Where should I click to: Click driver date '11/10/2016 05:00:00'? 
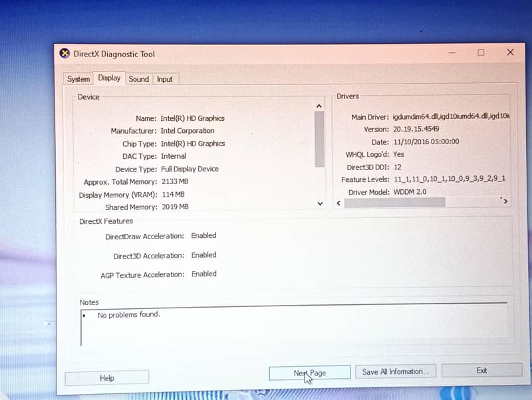426,142
